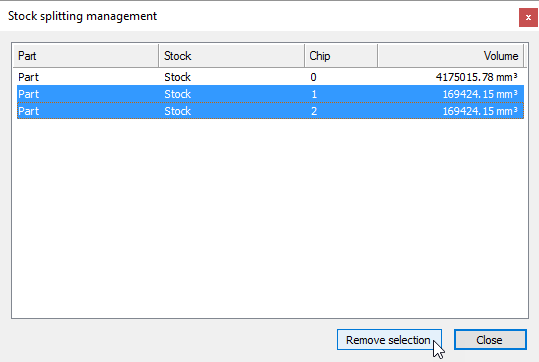Sort by the Part column header

click(x=86, y=56)
